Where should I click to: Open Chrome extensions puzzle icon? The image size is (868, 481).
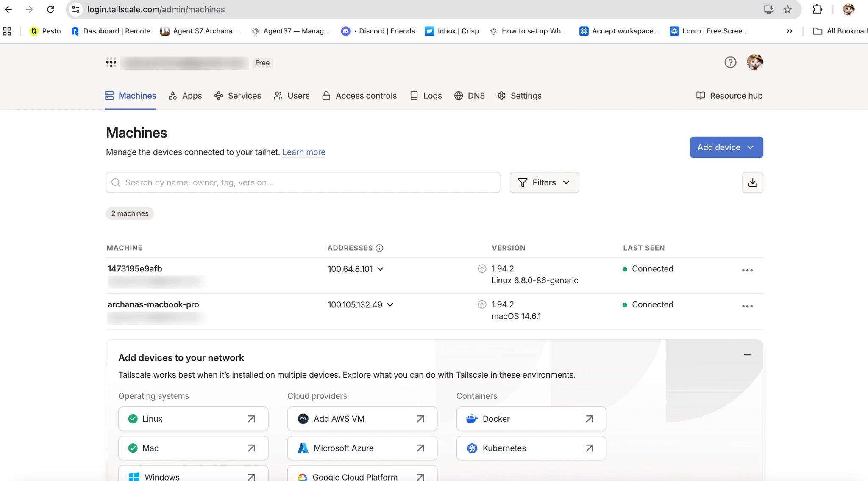[817, 9]
